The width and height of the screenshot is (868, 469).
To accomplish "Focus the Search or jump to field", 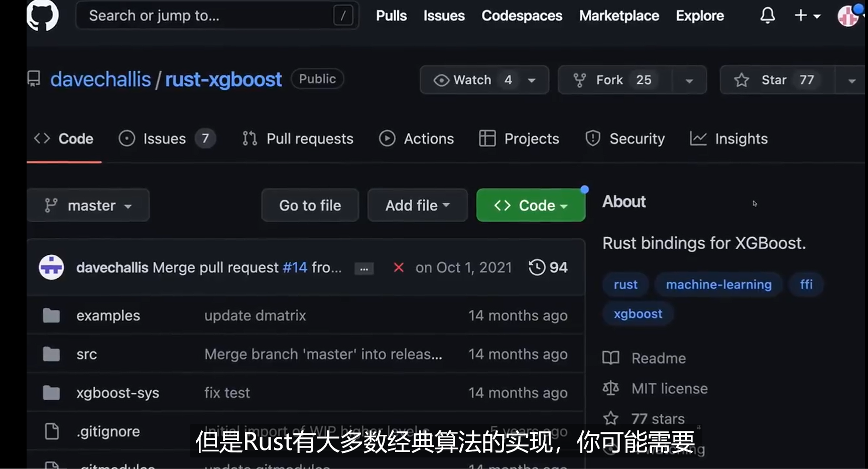I will tap(217, 16).
